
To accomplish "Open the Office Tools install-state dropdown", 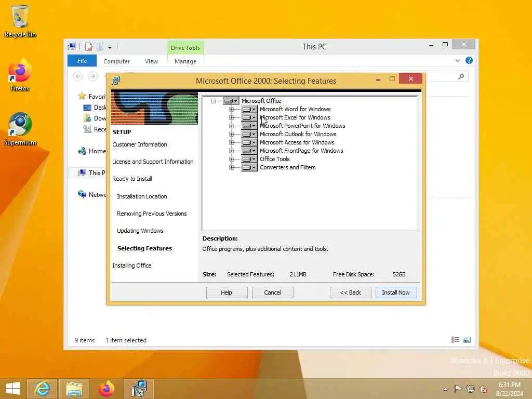I will 249,159.
